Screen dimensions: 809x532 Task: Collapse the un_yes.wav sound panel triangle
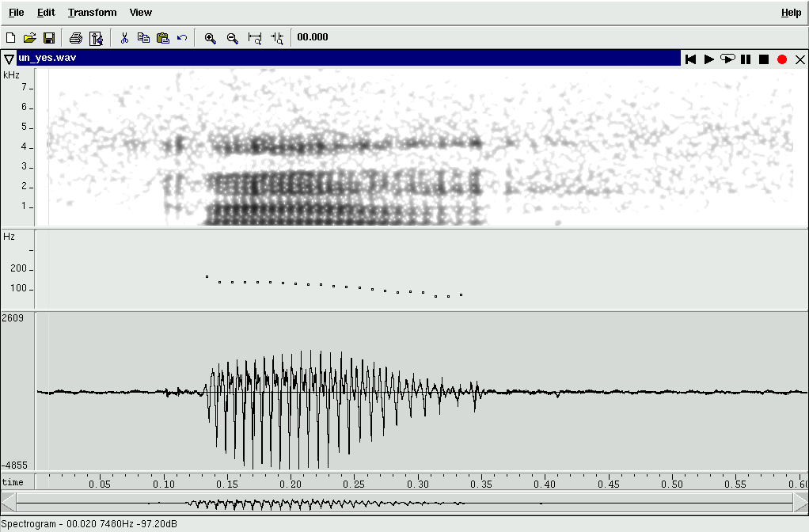pyautogui.click(x=9, y=59)
